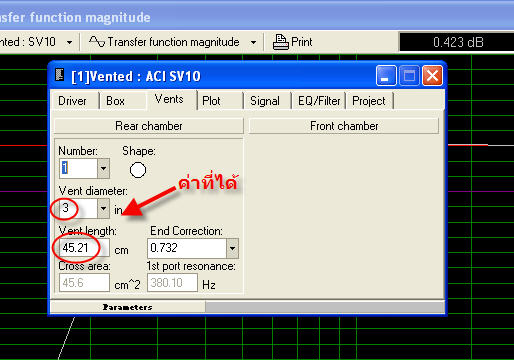Open the Transfer function magnitude dropdown

(x=253, y=42)
